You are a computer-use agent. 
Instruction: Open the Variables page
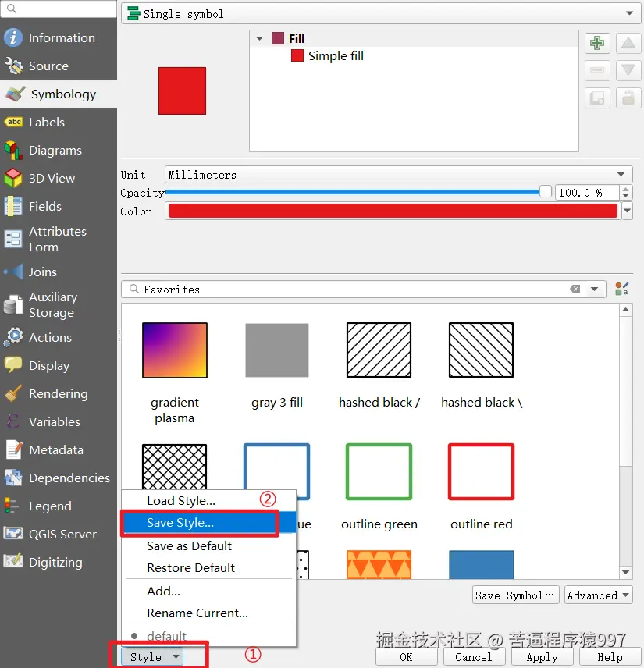[59, 421]
